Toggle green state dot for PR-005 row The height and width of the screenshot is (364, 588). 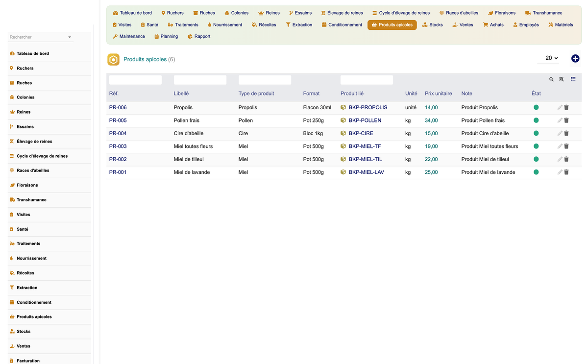click(536, 121)
